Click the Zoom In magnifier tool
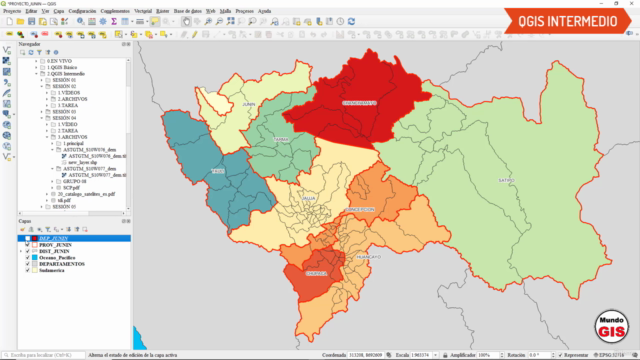 click(208, 21)
